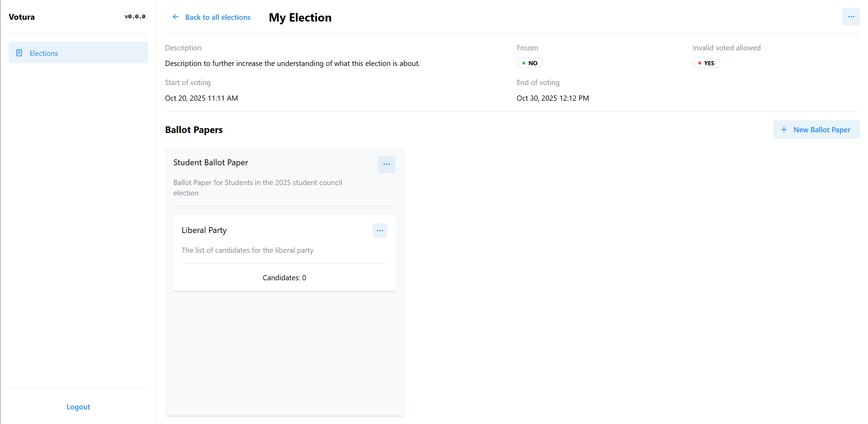Click the Elections document icon in sidebar

coord(19,53)
